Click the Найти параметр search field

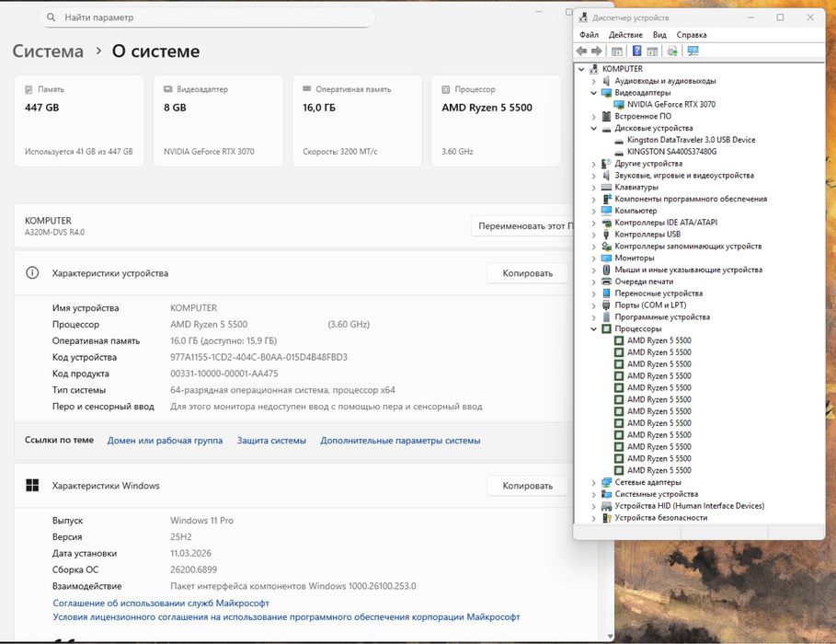pos(207,17)
